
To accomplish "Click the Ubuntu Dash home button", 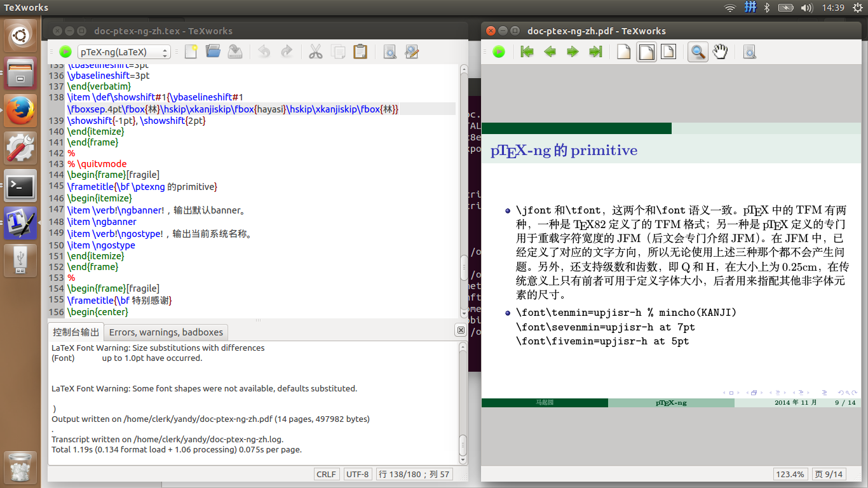I will [x=20, y=36].
